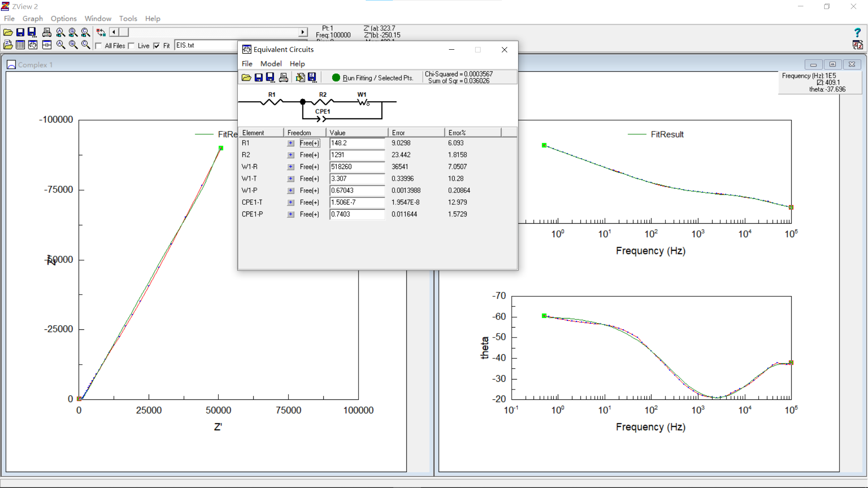Toggle CPE1-T freedom plus button
The height and width of the screenshot is (488, 868).
tap(291, 202)
